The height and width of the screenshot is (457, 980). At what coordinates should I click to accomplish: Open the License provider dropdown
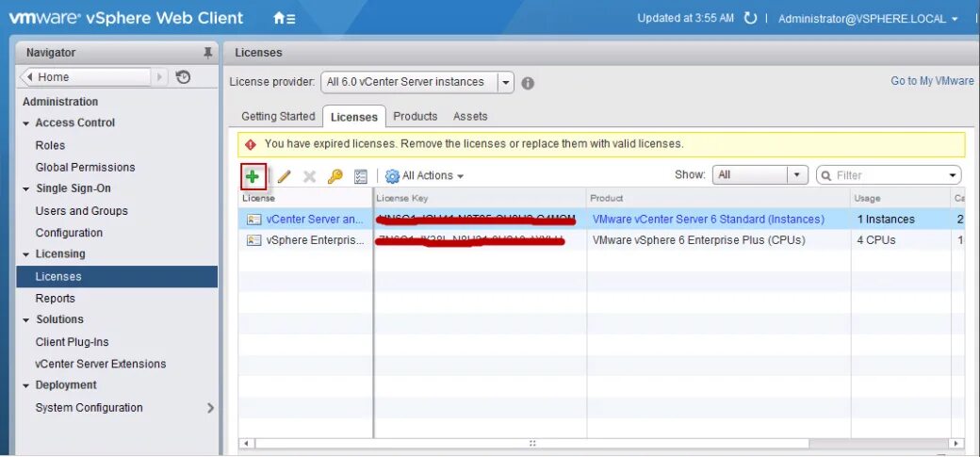(x=506, y=83)
